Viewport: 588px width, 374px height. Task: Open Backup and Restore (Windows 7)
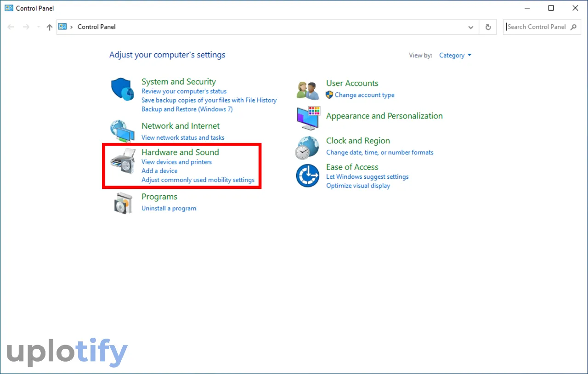click(187, 109)
